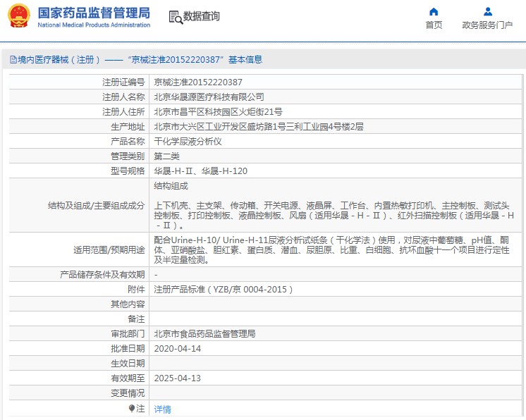Click attachment text 注册产品标准（YZB/京 0004-2015）
This screenshot has height=420, width=526.
[223, 290]
